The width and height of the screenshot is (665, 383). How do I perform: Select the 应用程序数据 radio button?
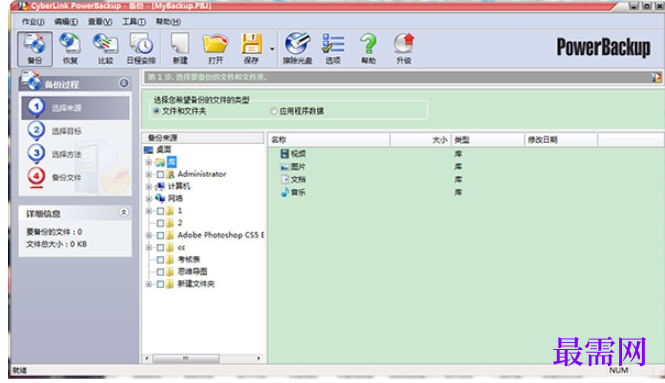pos(274,111)
